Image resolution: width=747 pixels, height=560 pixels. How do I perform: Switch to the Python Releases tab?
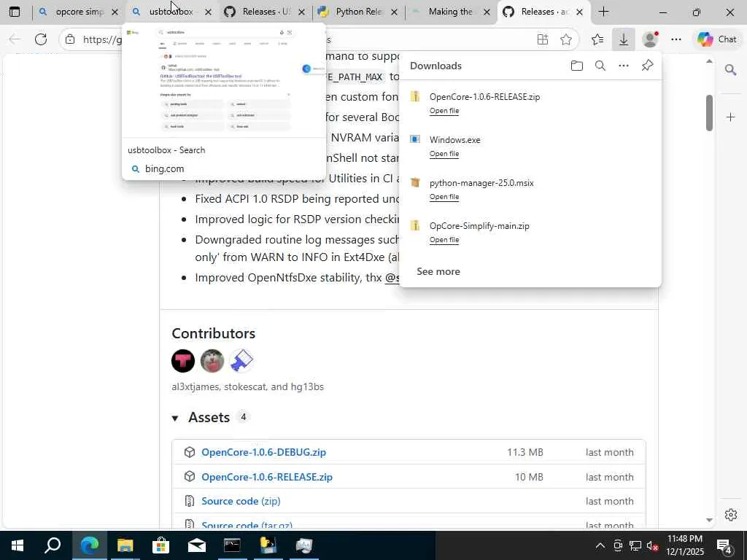358,12
